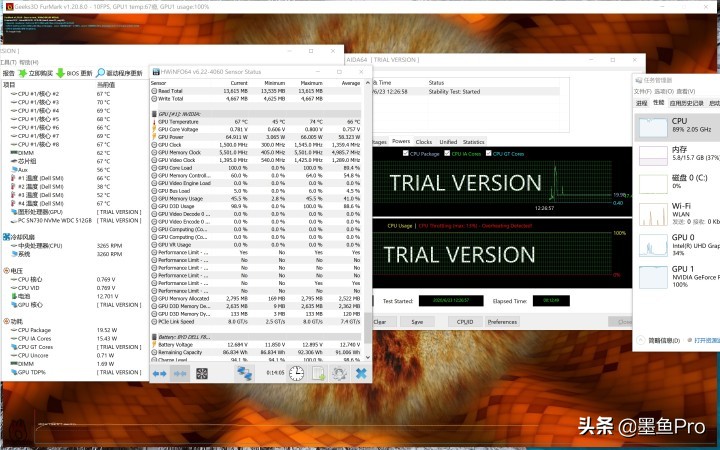Click the FurMark title bar app icon
The height and width of the screenshot is (450, 720).
(x=9, y=7)
